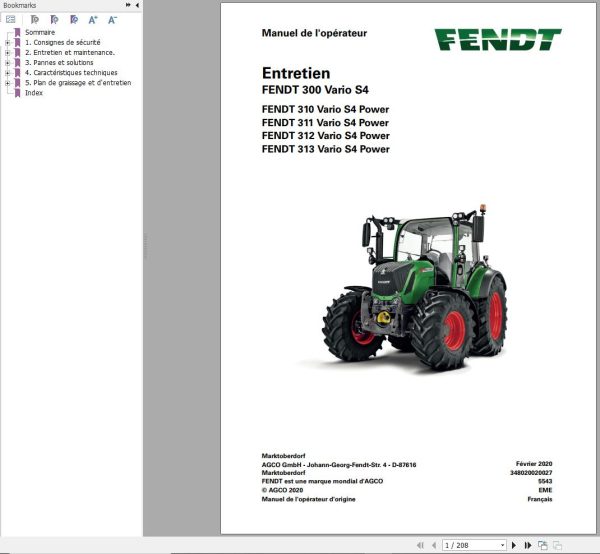Viewport: 600px width, 554px height.
Task: Expand '3. Pannes et solutions' bookmark
Action: coord(8,63)
